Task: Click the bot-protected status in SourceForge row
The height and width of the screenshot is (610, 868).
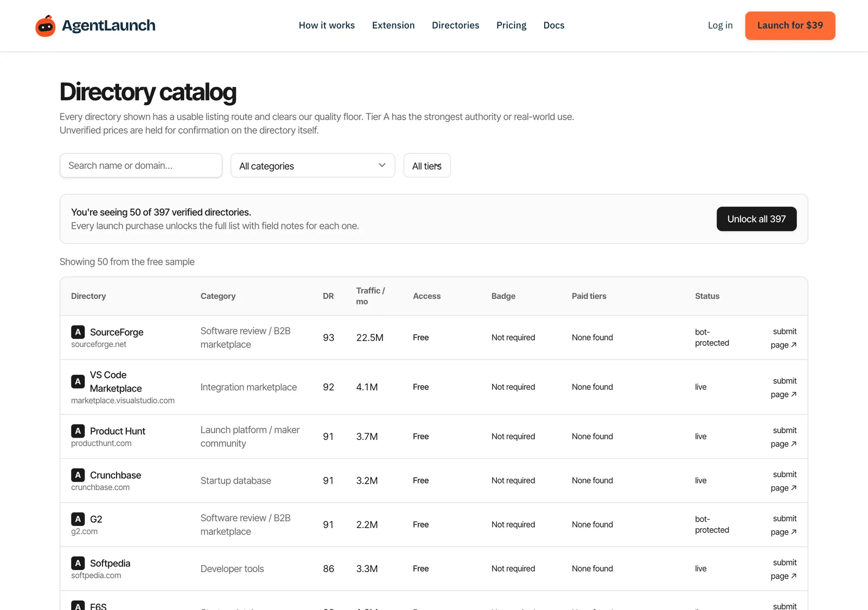Action: click(712, 337)
